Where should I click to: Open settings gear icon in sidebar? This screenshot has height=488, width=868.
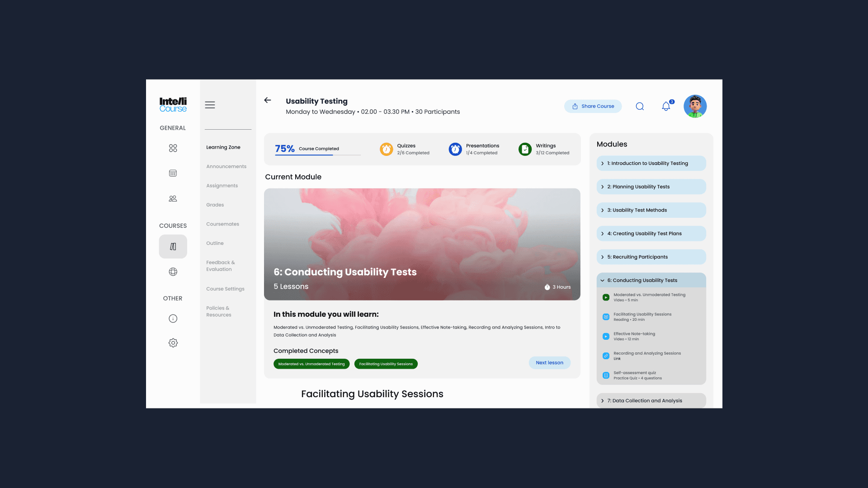(173, 343)
